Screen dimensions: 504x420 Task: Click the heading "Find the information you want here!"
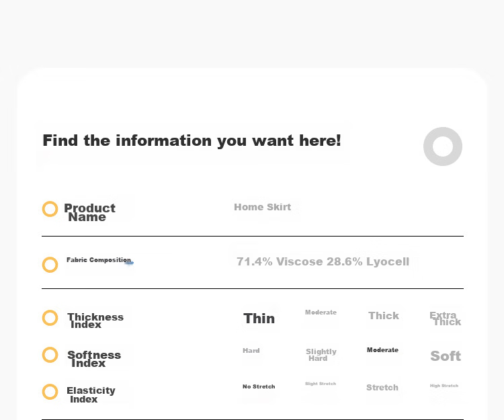[192, 140]
